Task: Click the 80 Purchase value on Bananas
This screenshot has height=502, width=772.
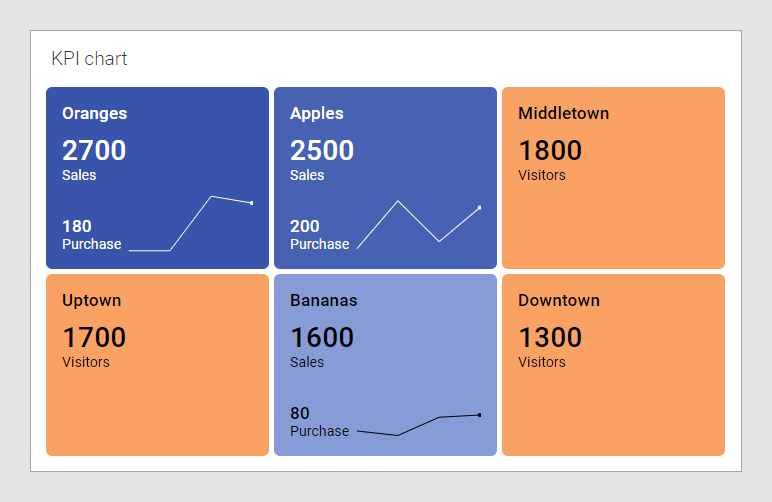Action: click(300, 413)
